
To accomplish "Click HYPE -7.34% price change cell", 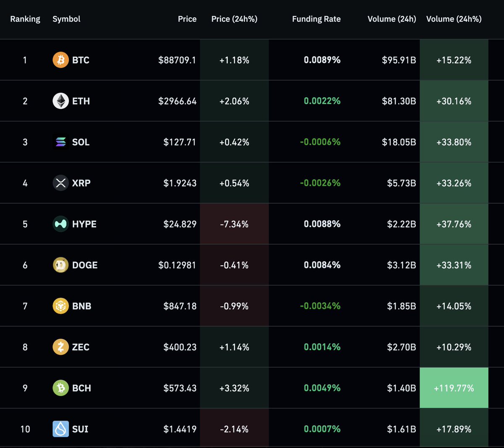I will pyautogui.click(x=234, y=224).
